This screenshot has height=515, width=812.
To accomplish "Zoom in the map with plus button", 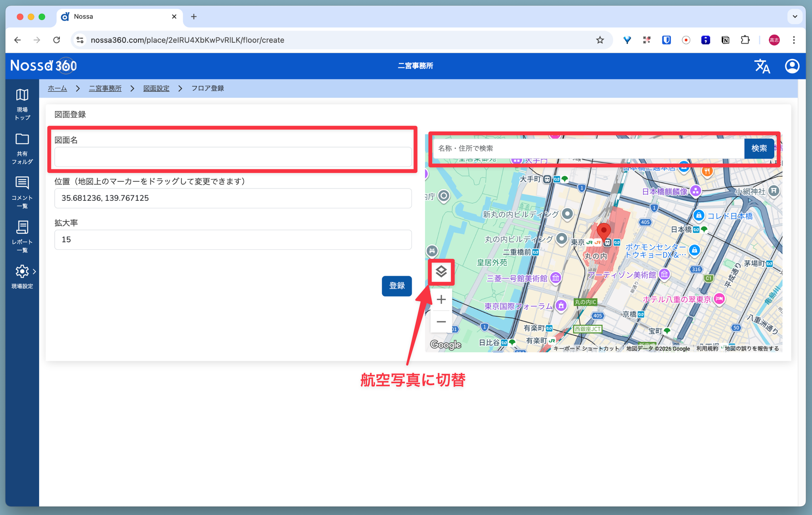I will tap(441, 300).
